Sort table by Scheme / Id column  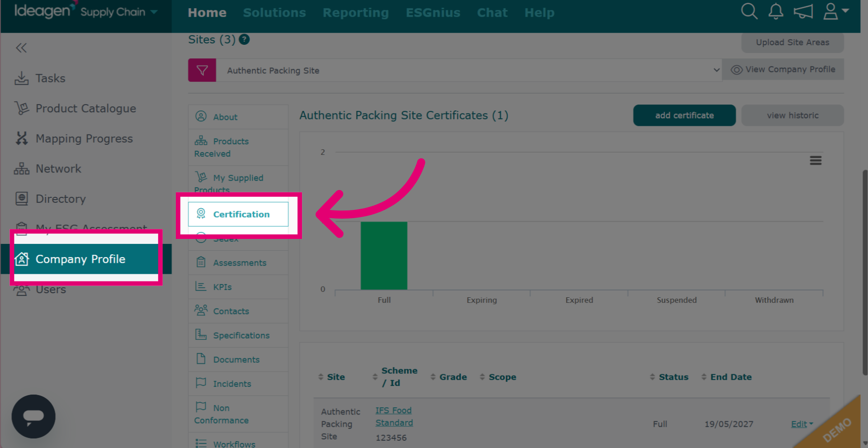(396, 377)
